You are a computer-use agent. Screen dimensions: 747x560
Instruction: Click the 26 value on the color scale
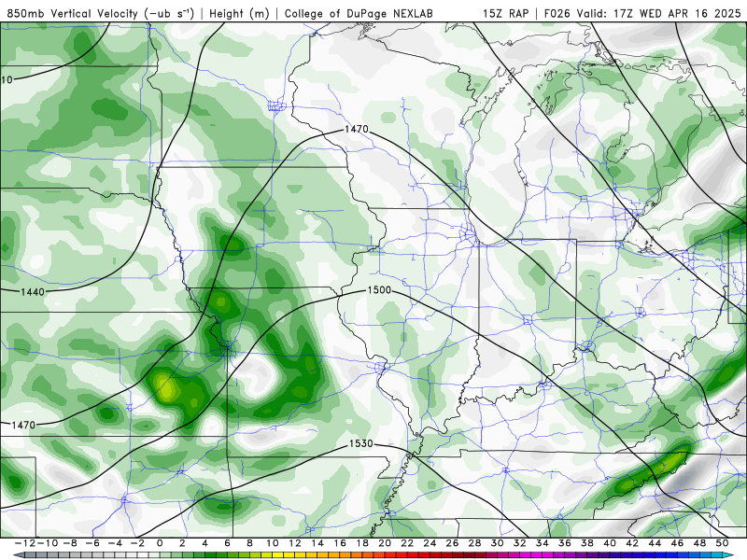tap(452, 543)
